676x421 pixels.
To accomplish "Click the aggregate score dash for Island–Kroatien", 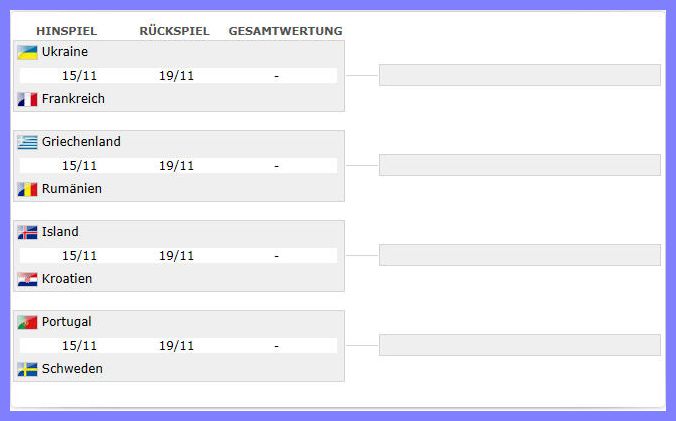I will (x=276, y=256).
